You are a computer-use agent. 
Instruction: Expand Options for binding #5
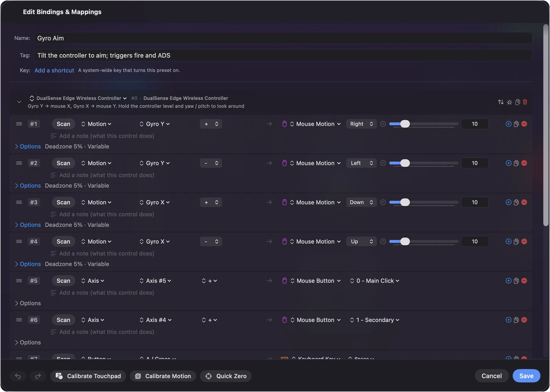coord(28,304)
